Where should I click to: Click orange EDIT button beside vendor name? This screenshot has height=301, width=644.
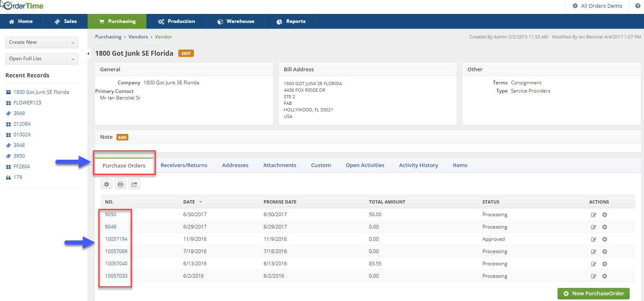pyautogui.click(x=186, y=54)
